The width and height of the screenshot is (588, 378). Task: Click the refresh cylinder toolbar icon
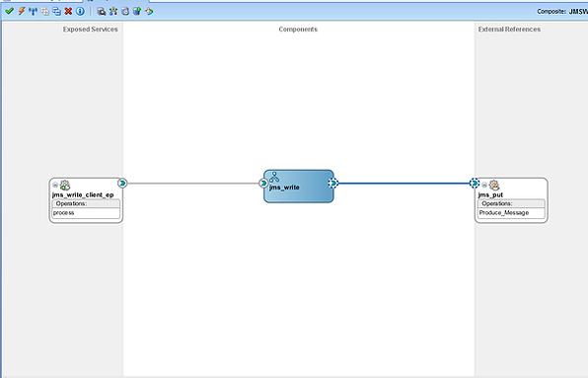(x=125, y=11)
